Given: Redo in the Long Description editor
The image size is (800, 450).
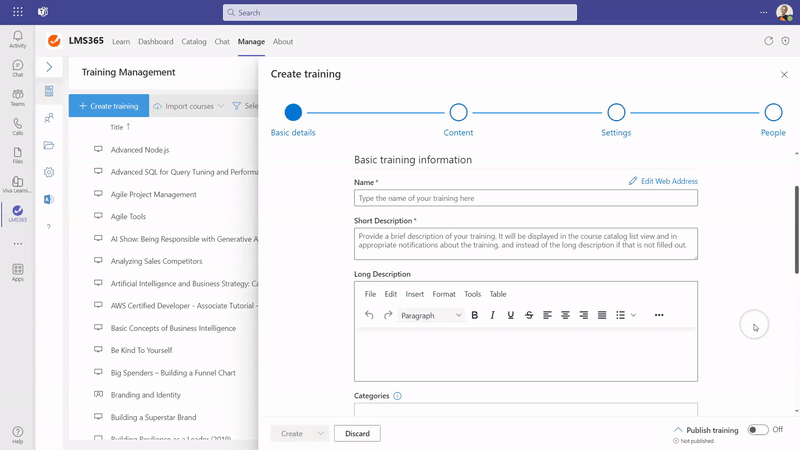Looking at the screenshot, I should click(x=388, y=315).
